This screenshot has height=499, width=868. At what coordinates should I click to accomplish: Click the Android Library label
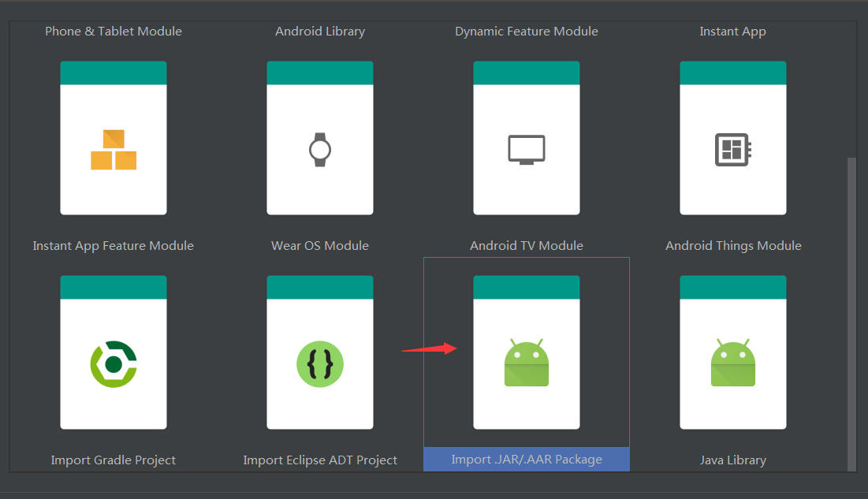[320, 32]
